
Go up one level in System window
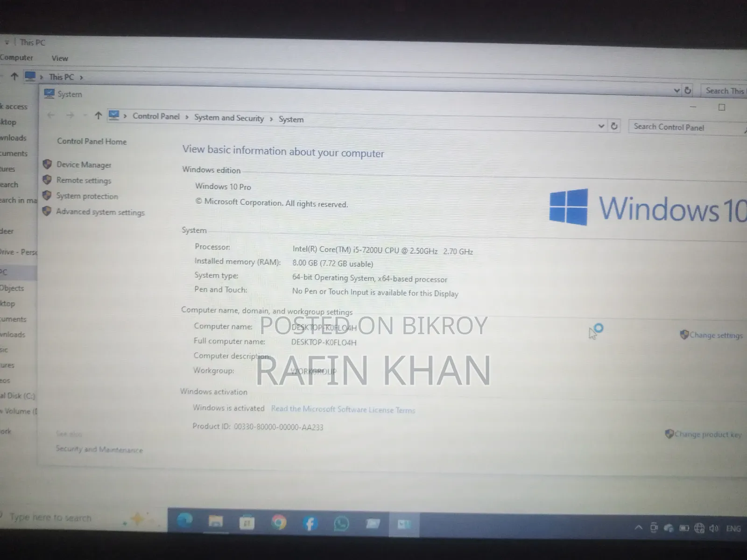coord(98,115)
